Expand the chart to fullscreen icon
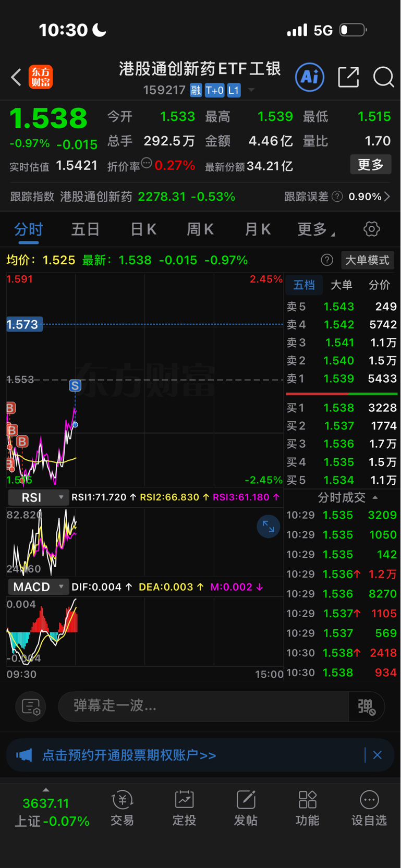 click(268, 527)
